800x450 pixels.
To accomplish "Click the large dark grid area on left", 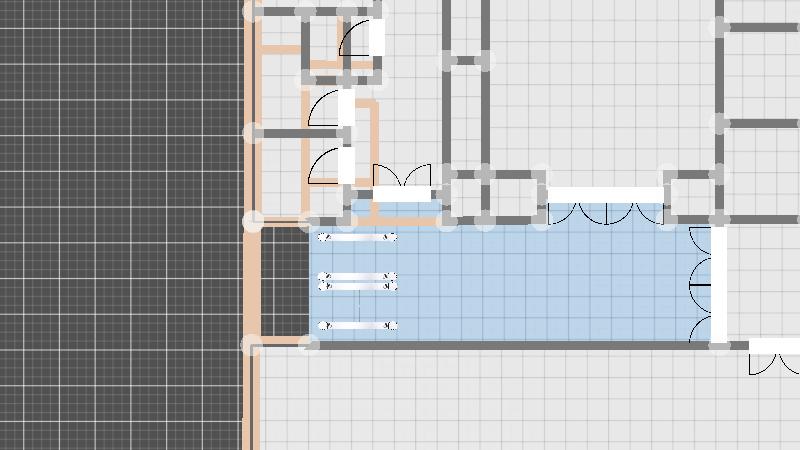I will [x=120, y=225].
